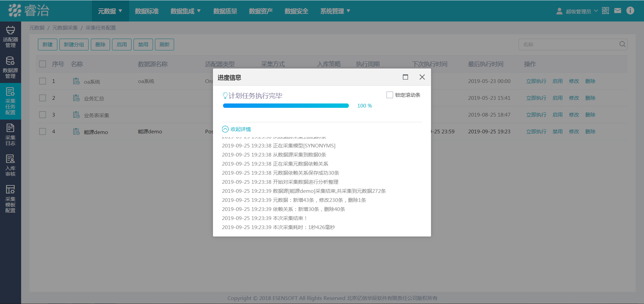Click 启用 for 业务汇总 row

[558, 98]
